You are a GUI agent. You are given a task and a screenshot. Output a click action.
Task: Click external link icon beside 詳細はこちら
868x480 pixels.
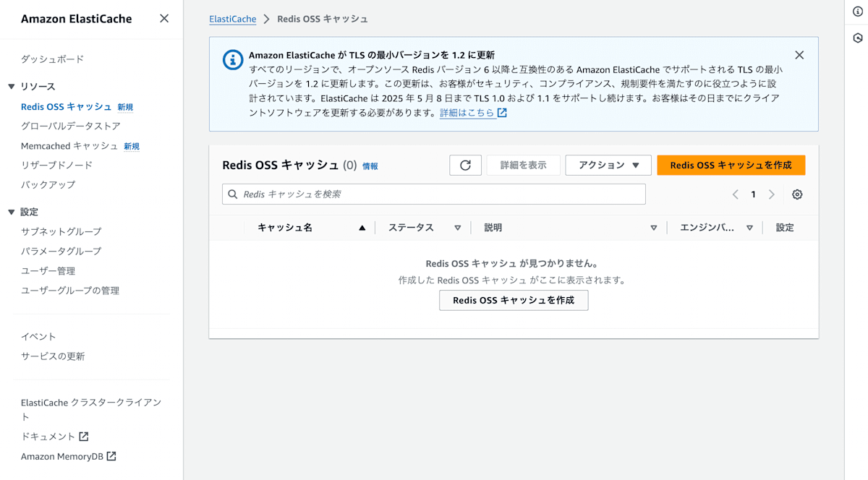pos(502,113)
